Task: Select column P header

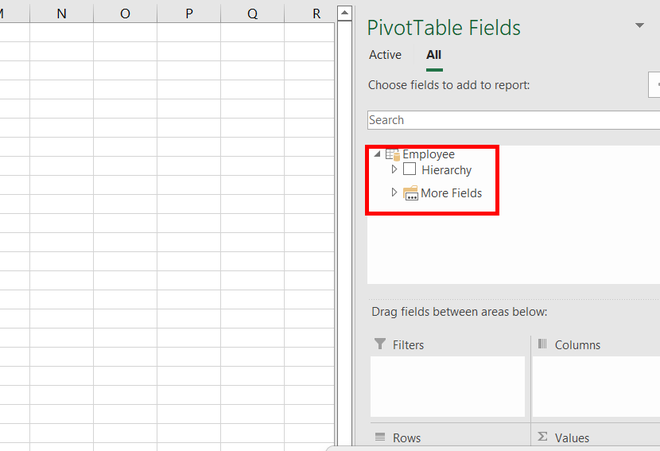Action: [189, 14]
